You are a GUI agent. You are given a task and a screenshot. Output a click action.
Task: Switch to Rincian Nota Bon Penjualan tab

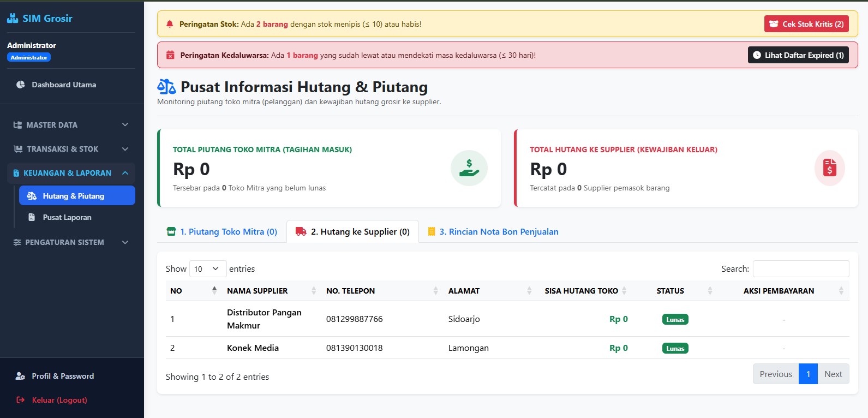[x=493, y=231]
